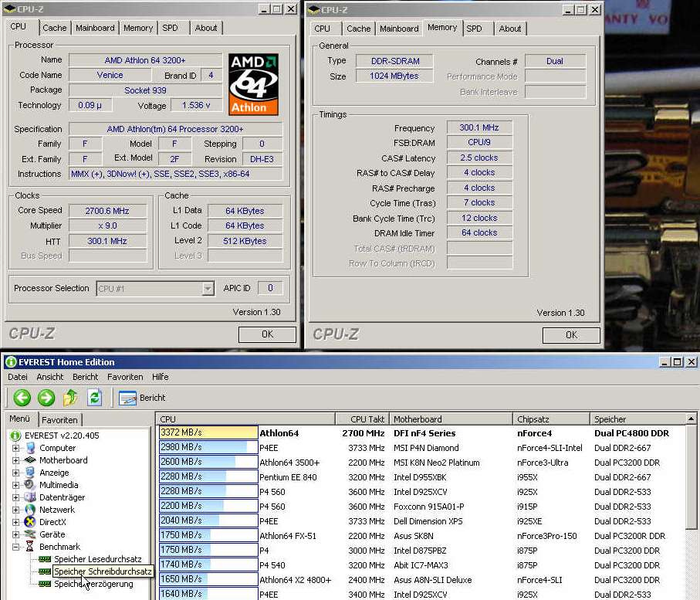Click the Motherboard chip icon in tree
Viewport: 700px width, 600px height.
pyautogui.click(x=30, y=459)
